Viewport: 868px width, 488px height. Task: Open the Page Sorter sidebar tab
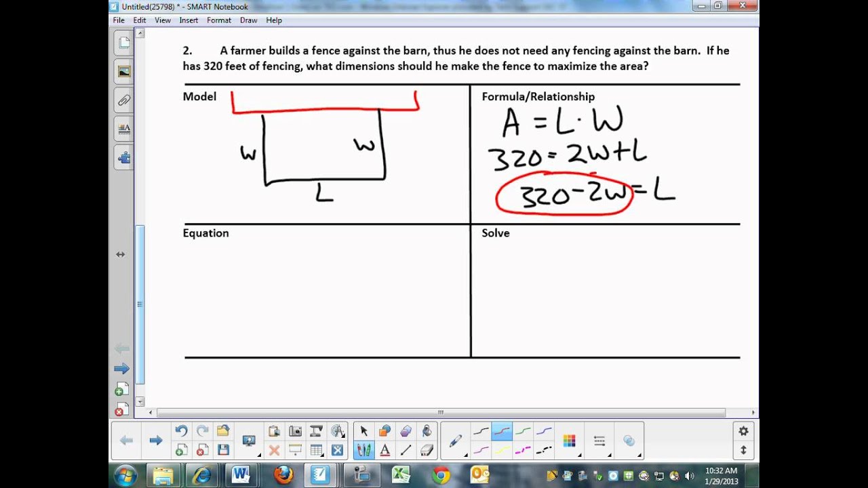point(124,43)
